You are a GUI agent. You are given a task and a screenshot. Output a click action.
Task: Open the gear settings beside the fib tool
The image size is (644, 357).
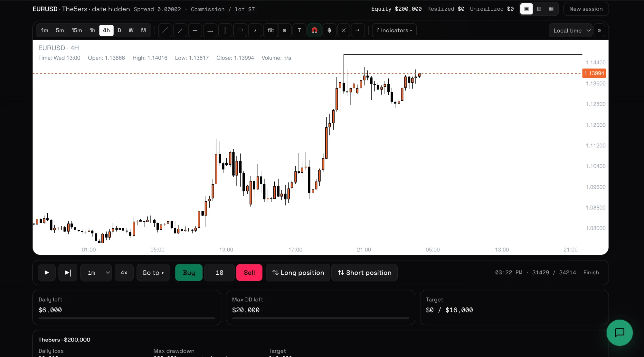click(285, 30)
